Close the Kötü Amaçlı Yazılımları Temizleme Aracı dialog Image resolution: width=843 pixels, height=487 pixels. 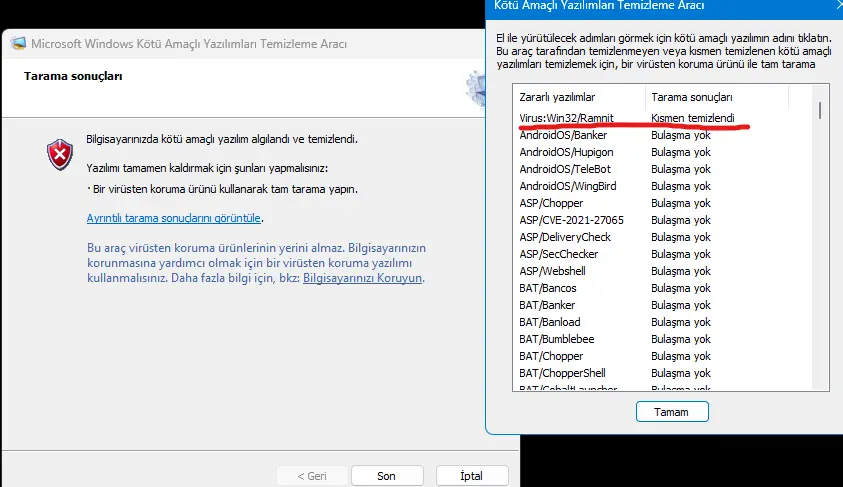pyautogui.click(x=838, y=4)
